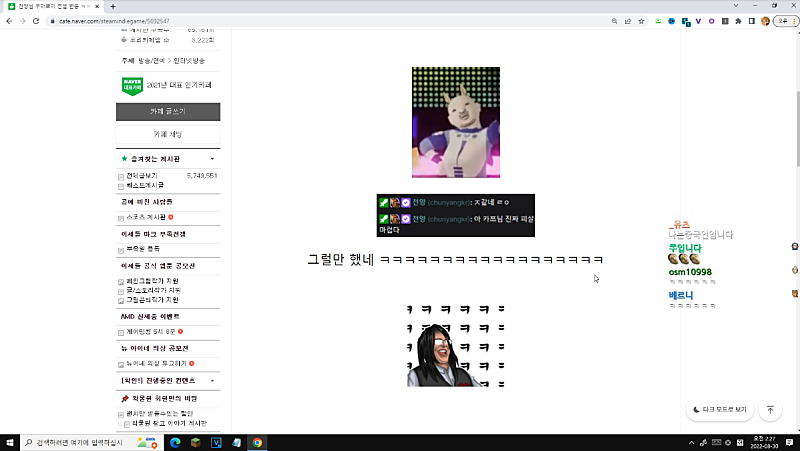Screen dimensions: 800x451
Task: Click the address bar URL
Action: pos(114,21)
